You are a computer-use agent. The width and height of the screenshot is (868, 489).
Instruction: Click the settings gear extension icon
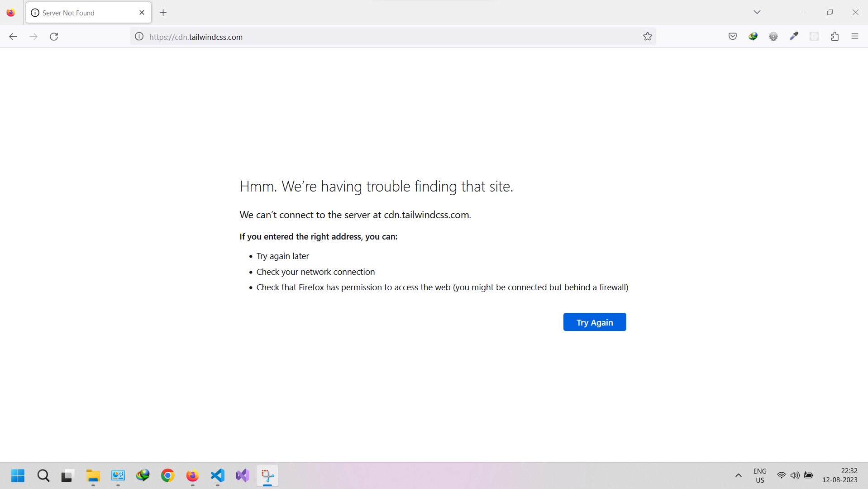pos(773,36)
